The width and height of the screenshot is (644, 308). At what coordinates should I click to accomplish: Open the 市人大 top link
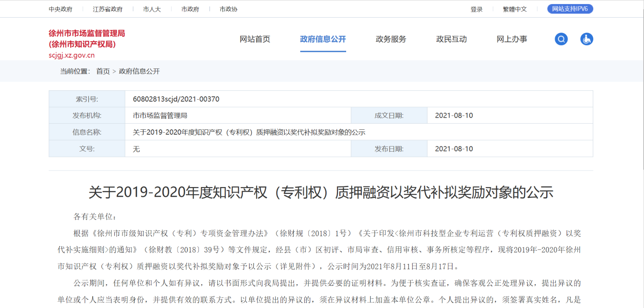click(152, 9)
